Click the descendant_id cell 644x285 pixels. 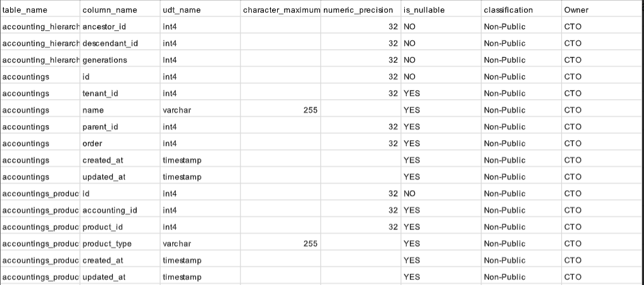click(120, 44)
